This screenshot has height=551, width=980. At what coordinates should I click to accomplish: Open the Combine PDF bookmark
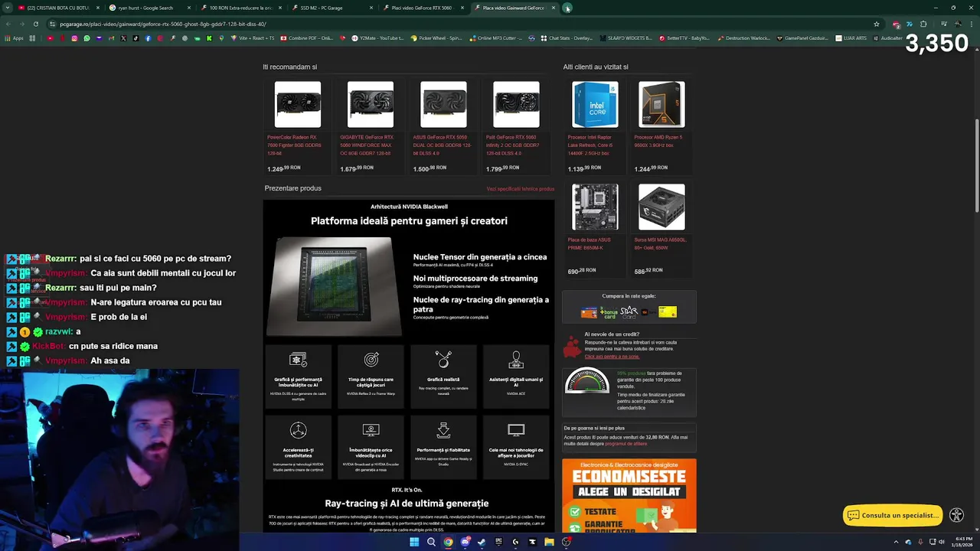(x=307, y=37)
